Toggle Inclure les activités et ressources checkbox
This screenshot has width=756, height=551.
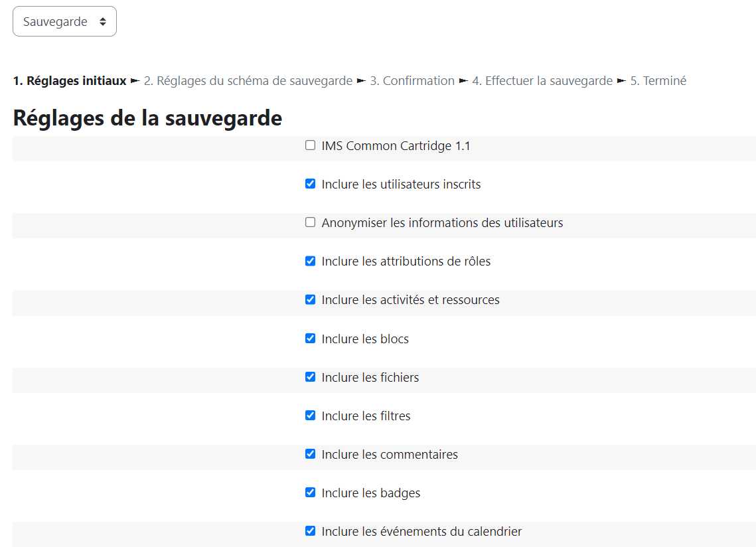(311, 299)
